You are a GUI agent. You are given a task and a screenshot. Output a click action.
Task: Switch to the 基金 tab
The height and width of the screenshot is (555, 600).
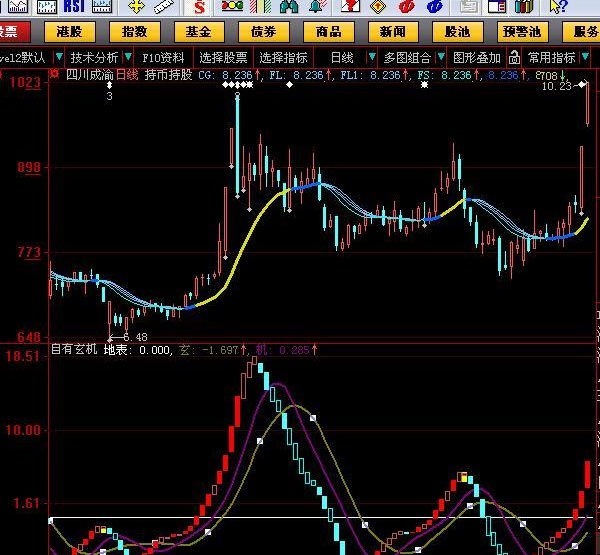199,32
